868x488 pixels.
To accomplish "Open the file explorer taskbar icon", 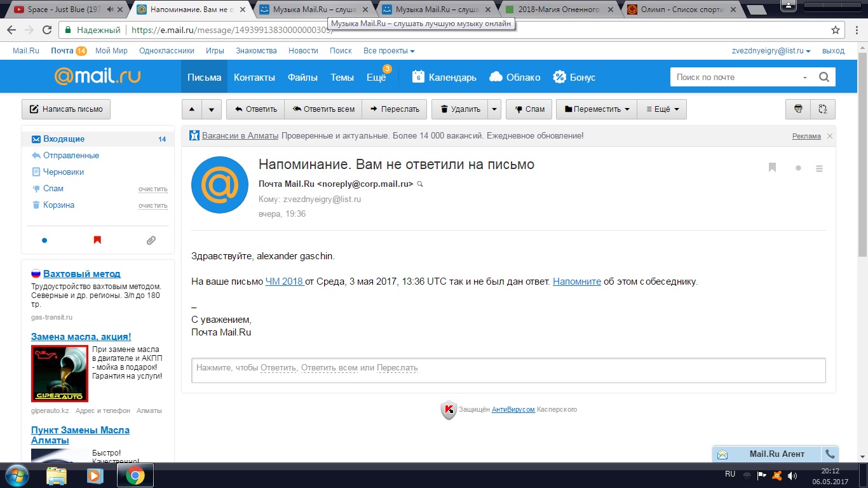I will click(x=57, y=475).
